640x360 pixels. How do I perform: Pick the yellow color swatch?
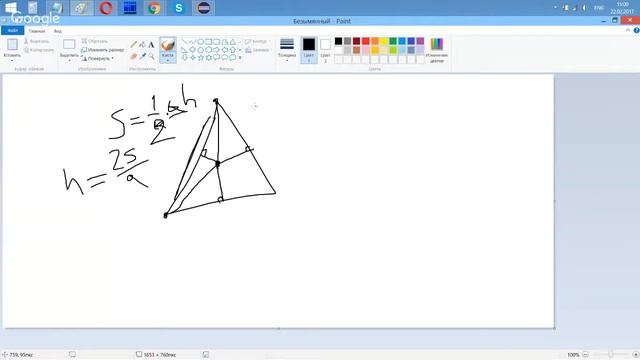(384, 41)
